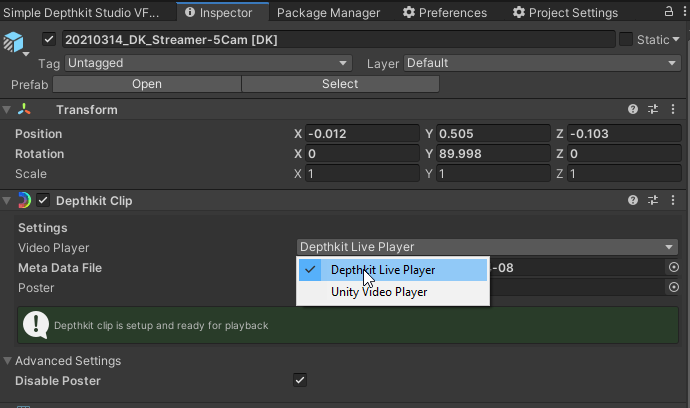This screenshot has width=690, height=408.
Task: Open the Video Player dropdown field
Action: click(487, 247)
